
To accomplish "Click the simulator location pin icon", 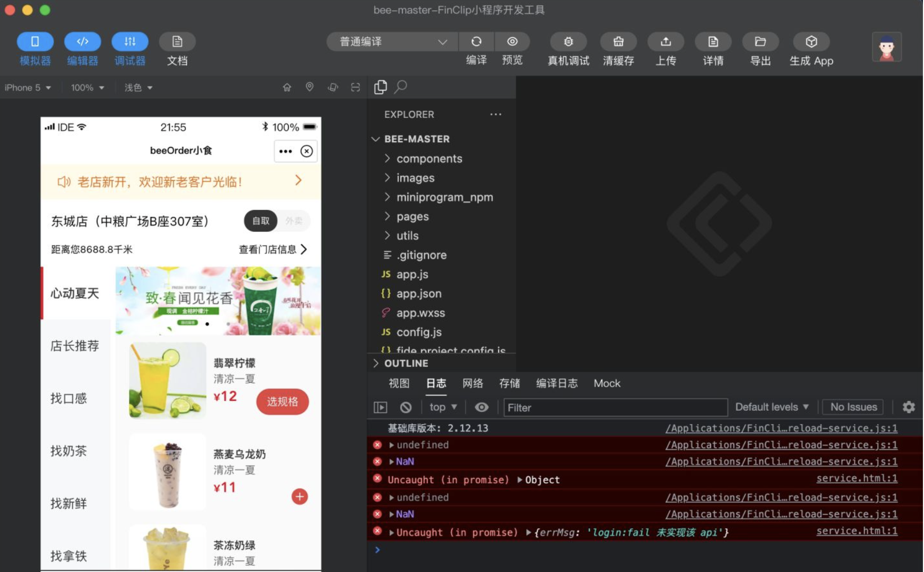I will click(x=309, y=87).
